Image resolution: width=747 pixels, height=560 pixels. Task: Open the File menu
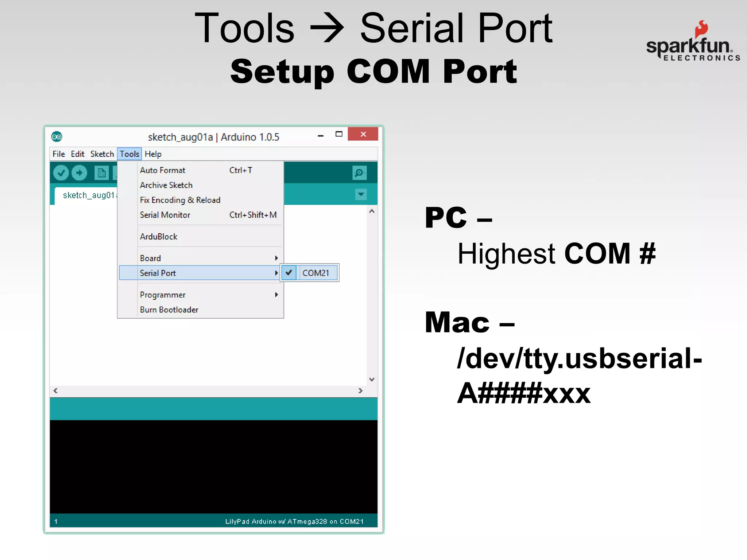pos(59,154)
